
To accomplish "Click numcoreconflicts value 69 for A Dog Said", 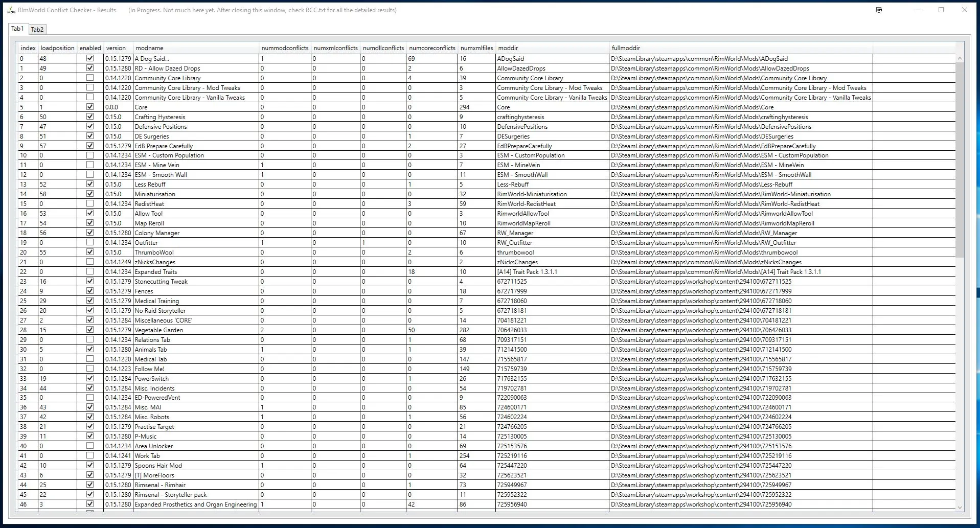I will point(432,58).
